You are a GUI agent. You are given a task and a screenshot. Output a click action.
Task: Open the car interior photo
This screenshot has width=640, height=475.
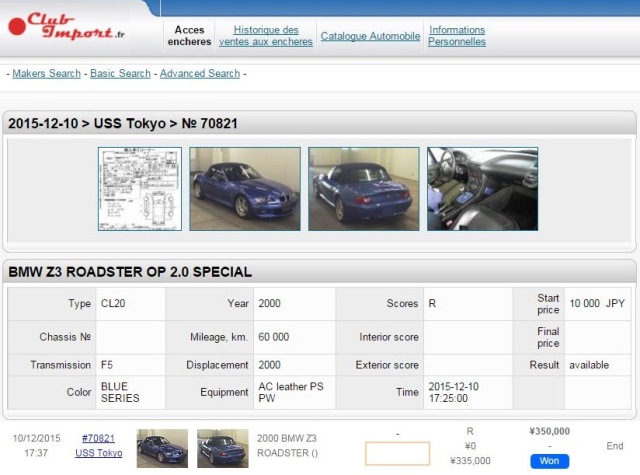482,189
